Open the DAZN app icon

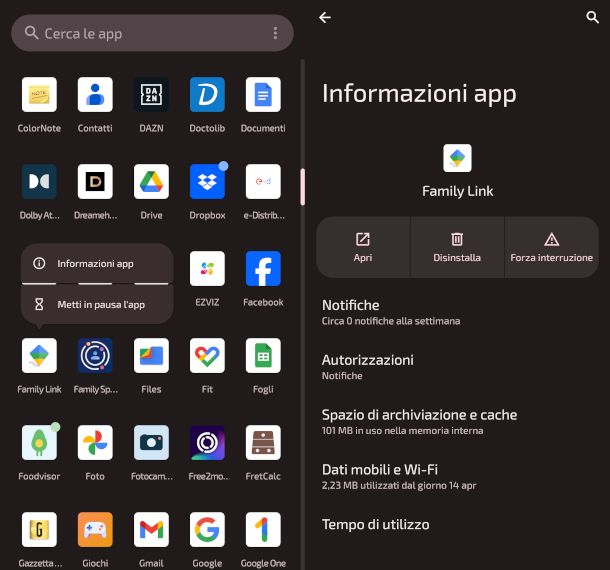pos(151,95)
